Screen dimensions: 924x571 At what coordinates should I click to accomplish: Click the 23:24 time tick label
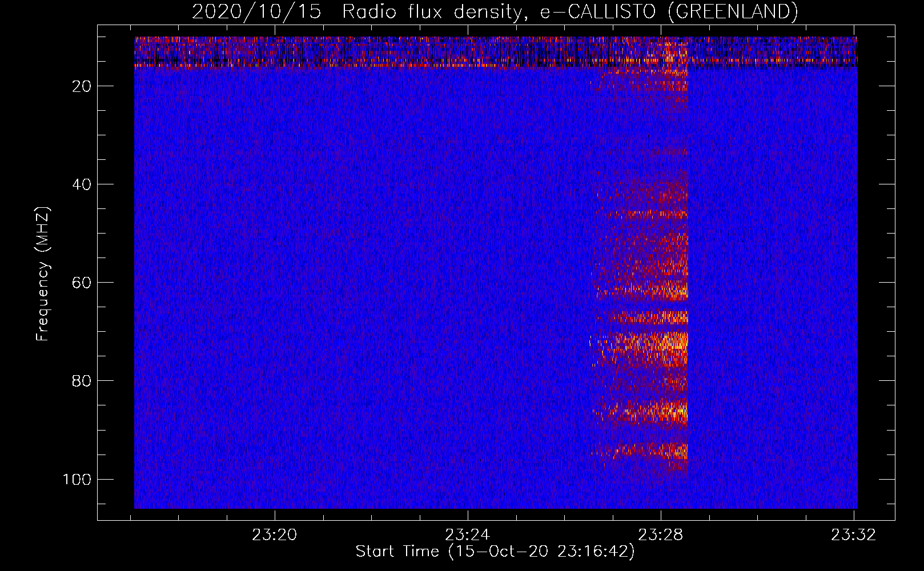(468, 535)
